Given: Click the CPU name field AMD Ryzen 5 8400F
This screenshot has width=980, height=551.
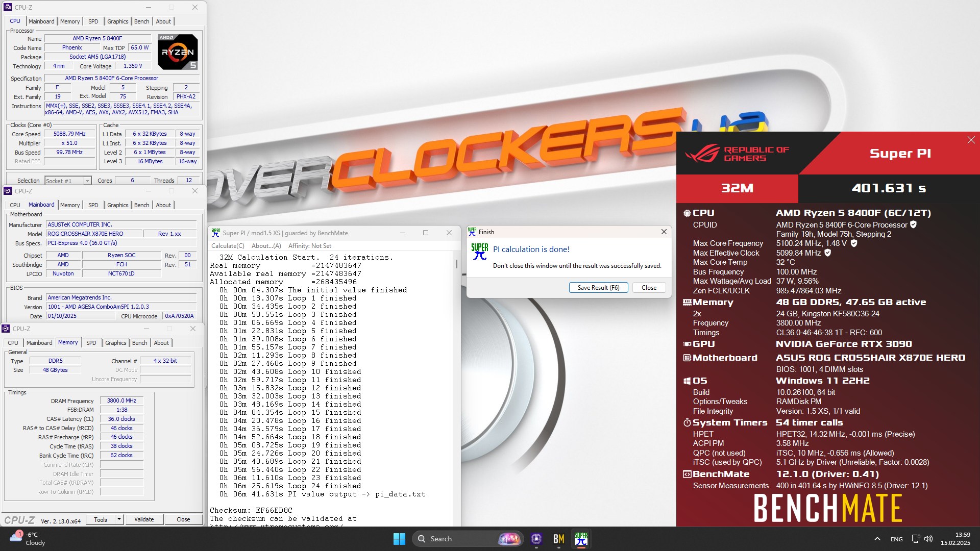Looking at the screenshot, I should click(97, 38).
